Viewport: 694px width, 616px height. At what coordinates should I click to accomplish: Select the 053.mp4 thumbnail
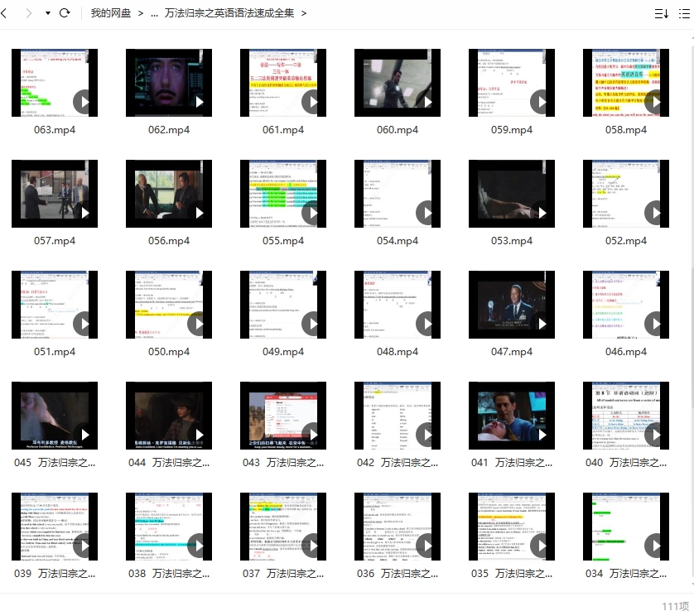(512, 193)
